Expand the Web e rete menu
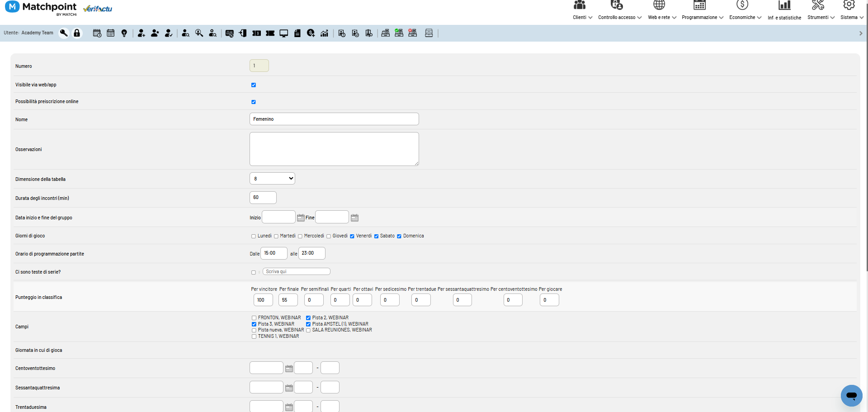 pyautogui.click(x=662, y=17)
